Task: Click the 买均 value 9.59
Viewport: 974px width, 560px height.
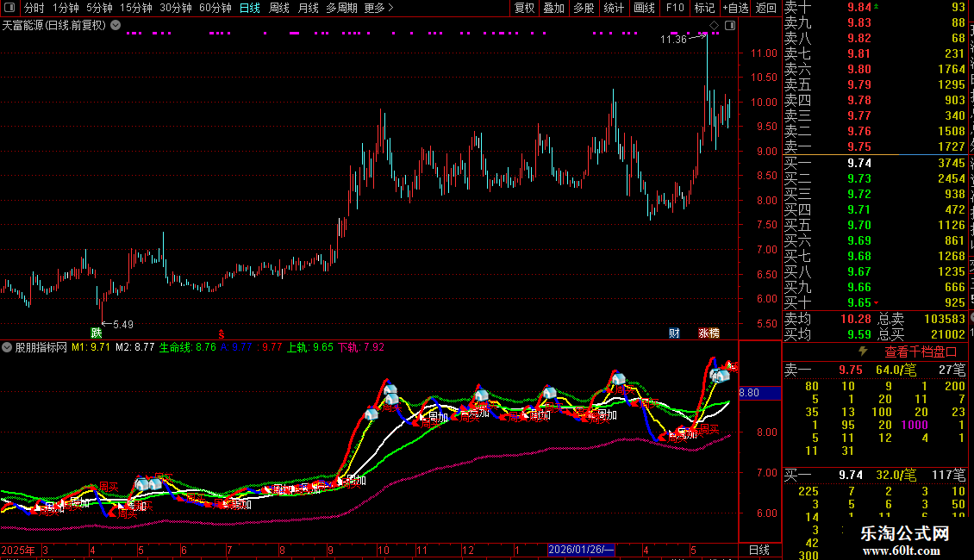Action: 859,334
